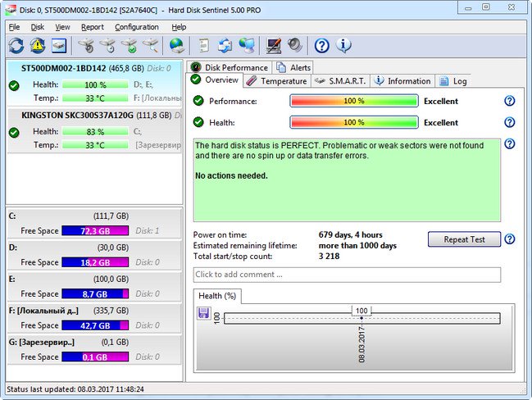Click the refresh disk status toolbar icon
Viewport: 532px width, 400px height.
click(x=16, y=45)
